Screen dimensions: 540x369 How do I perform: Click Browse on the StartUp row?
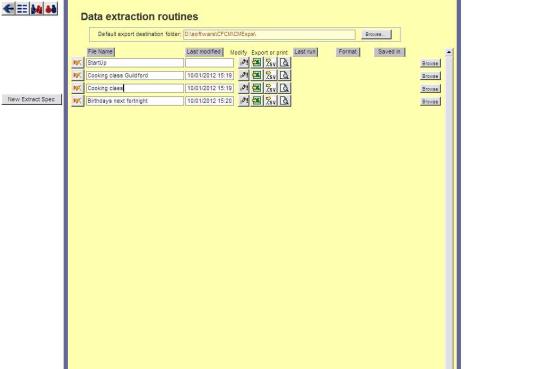point(430,63)
